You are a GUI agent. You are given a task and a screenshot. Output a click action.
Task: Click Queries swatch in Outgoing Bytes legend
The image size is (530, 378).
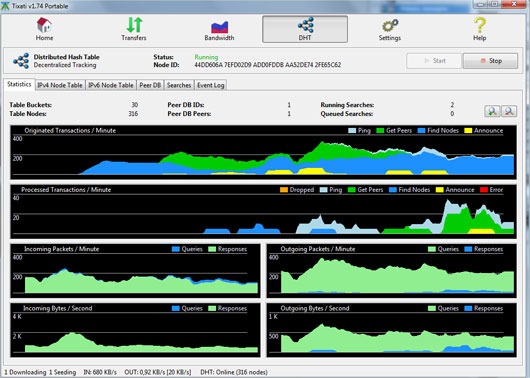(x=432, y=308)
